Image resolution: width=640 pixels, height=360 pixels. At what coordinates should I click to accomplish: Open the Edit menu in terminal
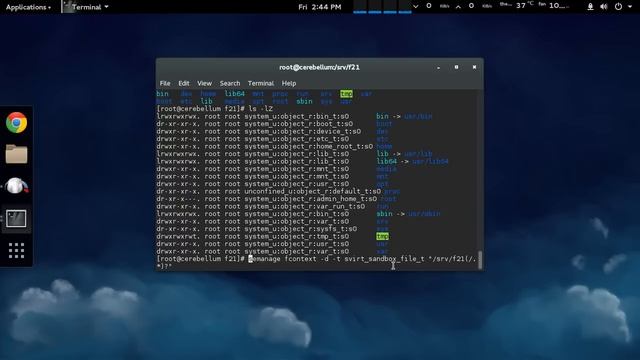point(184,83)
